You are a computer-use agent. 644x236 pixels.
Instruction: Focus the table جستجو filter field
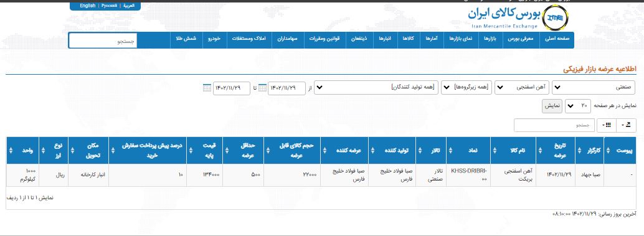tap(555, 126)
